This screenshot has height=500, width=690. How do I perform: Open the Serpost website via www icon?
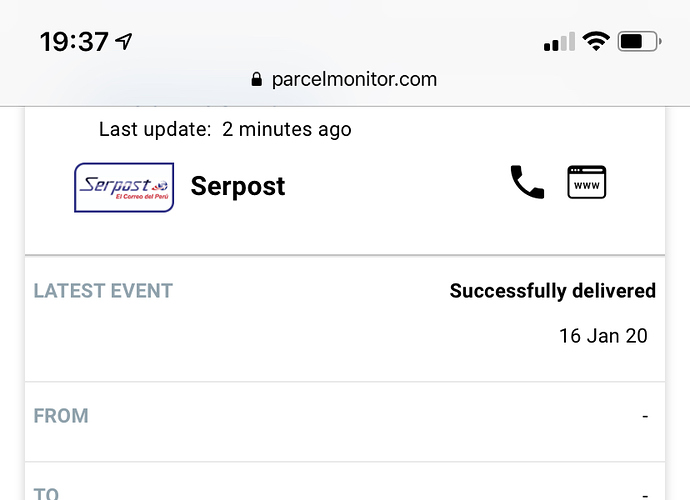(587, 182)
